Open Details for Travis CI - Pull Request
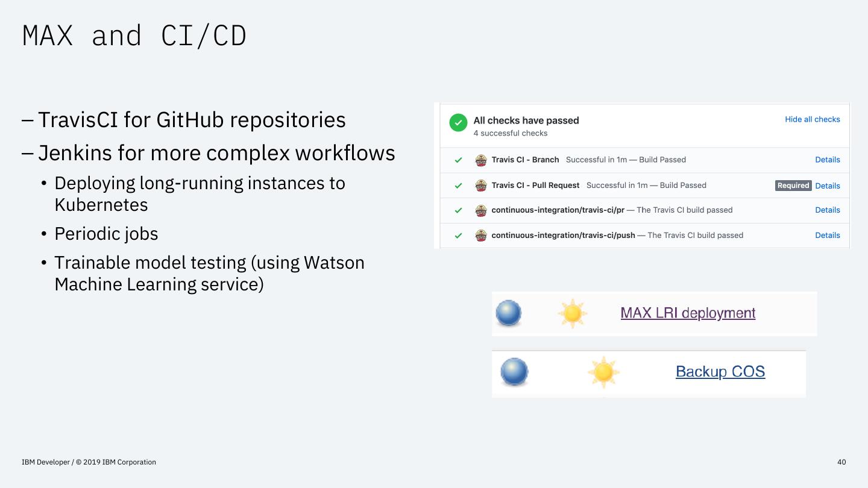 point(827,186)
